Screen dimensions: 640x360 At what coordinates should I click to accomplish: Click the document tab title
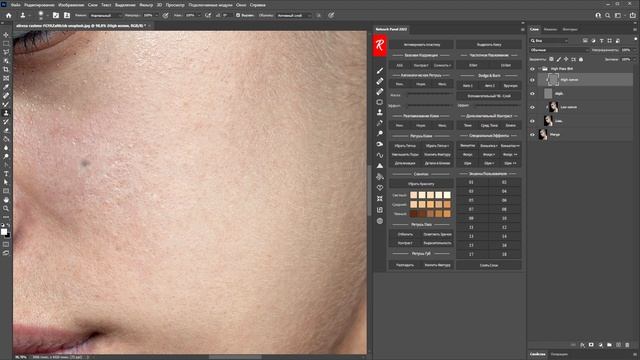81,26
